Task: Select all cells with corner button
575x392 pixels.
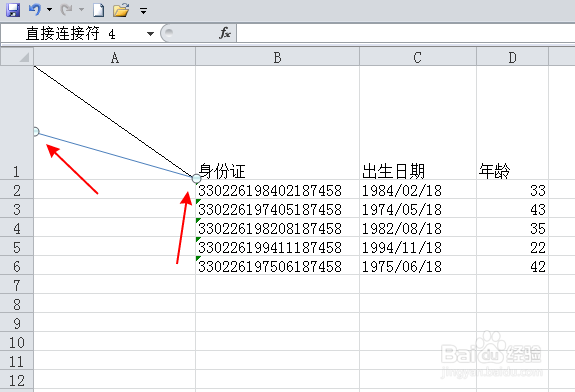Action: 17,57
